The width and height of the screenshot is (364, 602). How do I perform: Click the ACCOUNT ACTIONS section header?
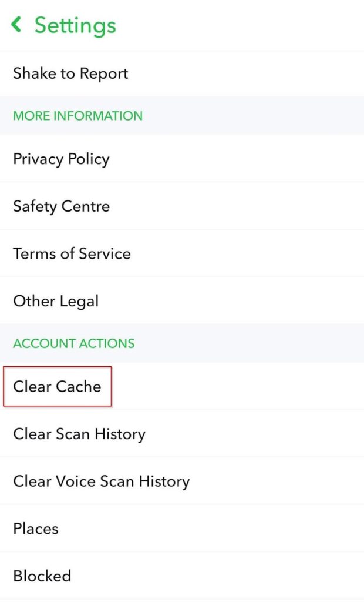coord(73,343)
